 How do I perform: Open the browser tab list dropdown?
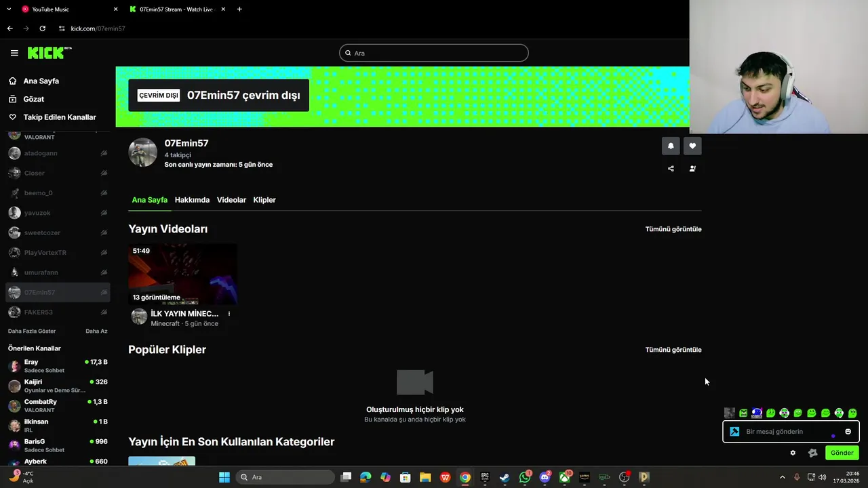click(9, 9)
